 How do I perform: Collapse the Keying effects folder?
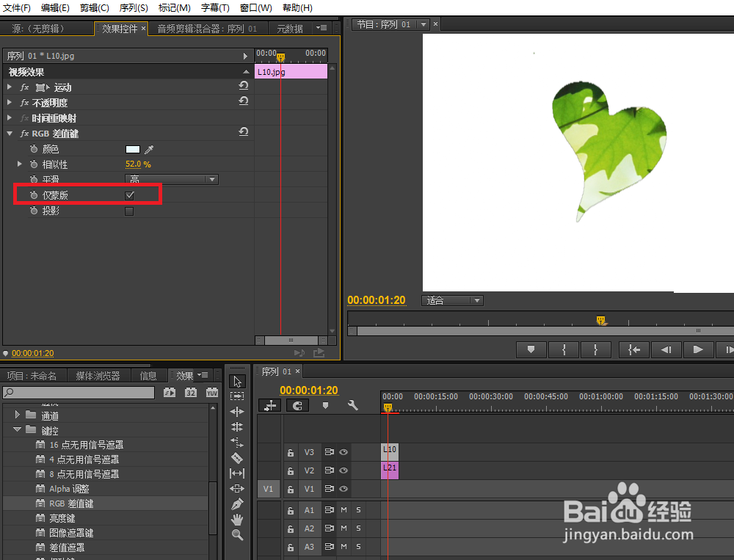click(18, 429)
